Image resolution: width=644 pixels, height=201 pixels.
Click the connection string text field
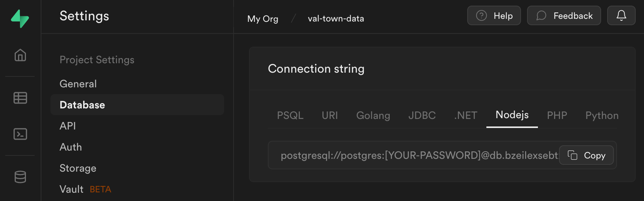pos(414,155)
